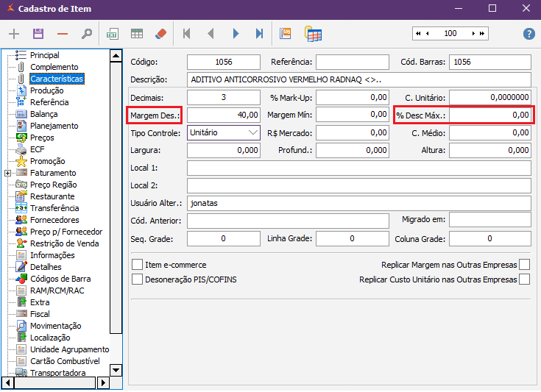Open help with the blue question mark icon
541x392 pixels.
coord(528,34)
